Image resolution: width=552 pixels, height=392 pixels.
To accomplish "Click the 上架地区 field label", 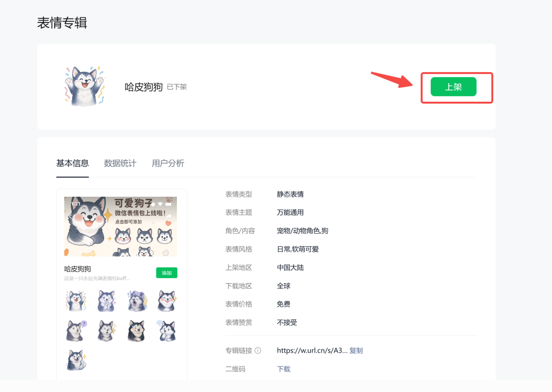I will tap(239, 267).
